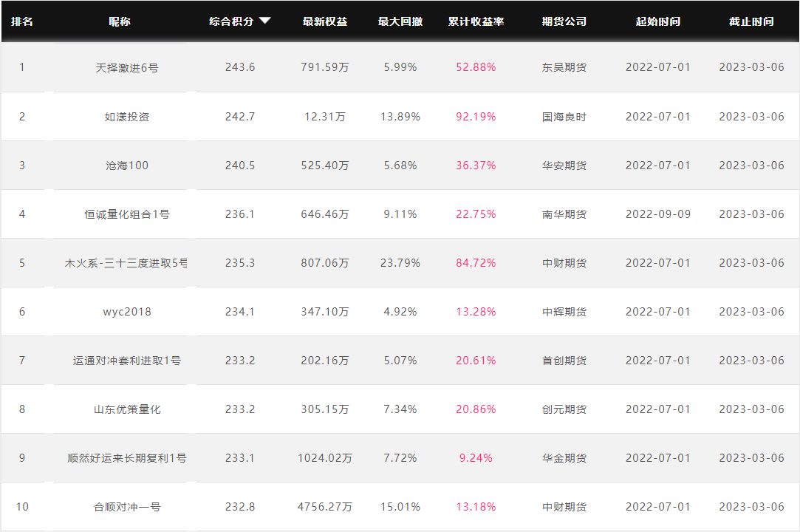Select the score value 243.6

(240, 67)
